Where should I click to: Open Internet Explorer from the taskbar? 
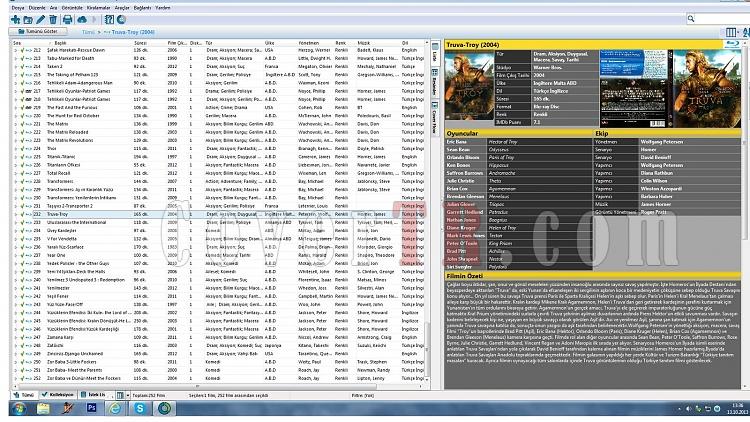click(x=115, y=409)
